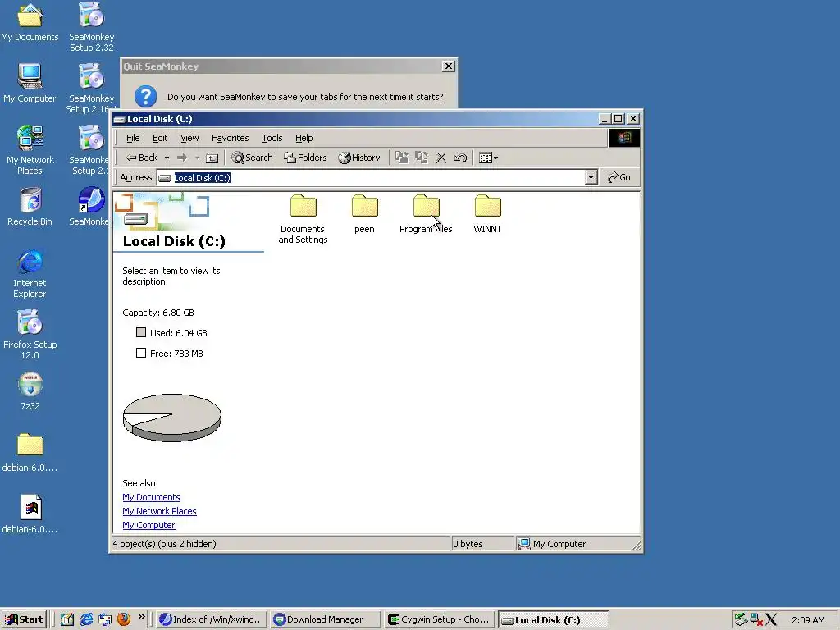Select the peen folder
This screenshot has height=630, width=840.
point(364,213)
